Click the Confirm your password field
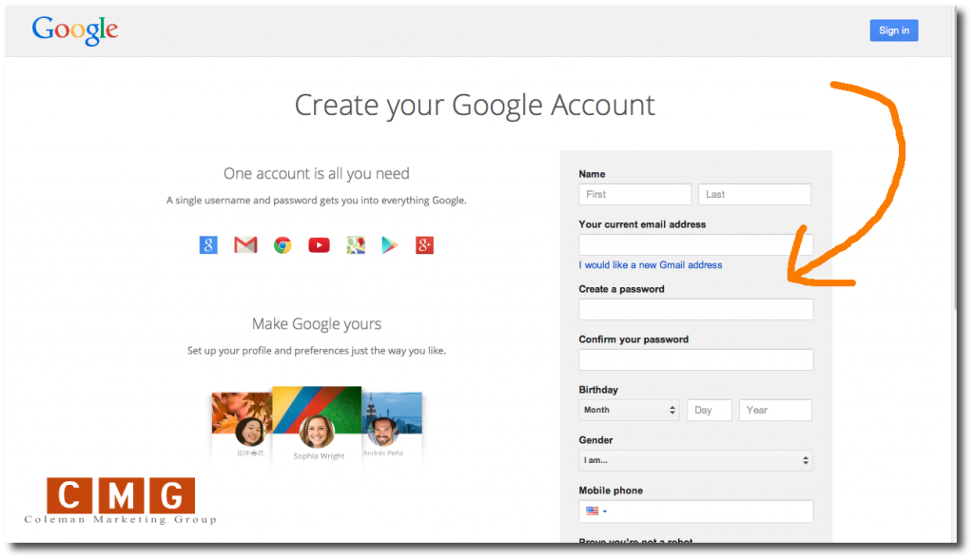 pyautogui.click(x=695, y=359)
